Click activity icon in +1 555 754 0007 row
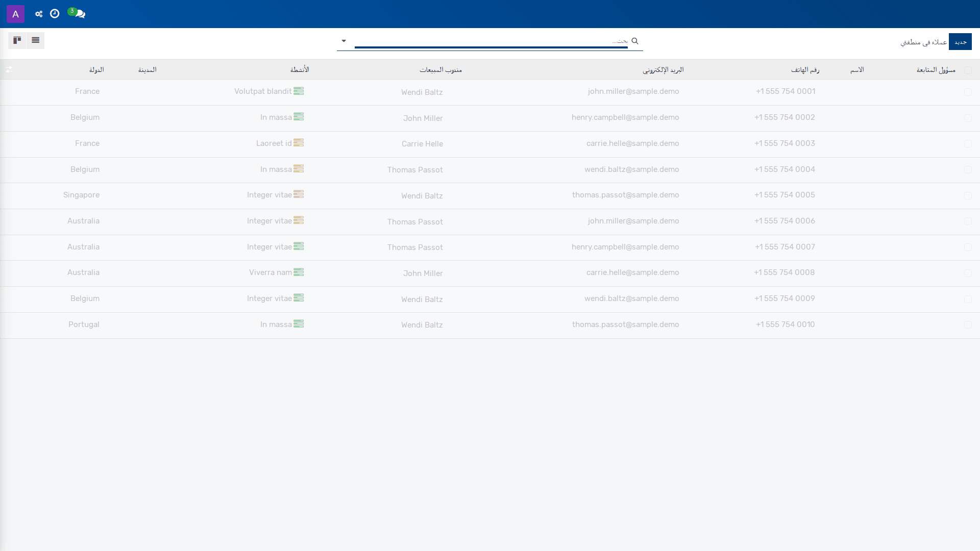This screenshot has height=551, width=980. point(299,246)
